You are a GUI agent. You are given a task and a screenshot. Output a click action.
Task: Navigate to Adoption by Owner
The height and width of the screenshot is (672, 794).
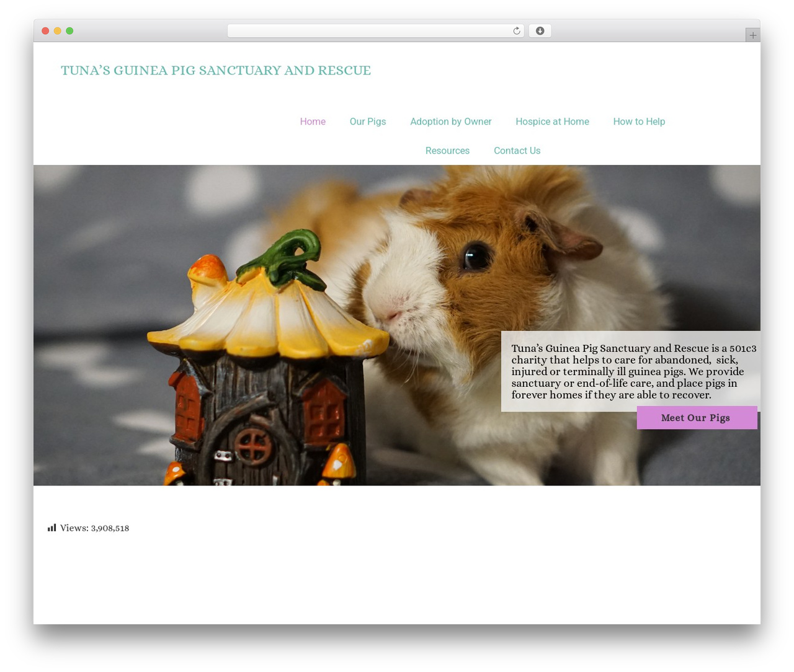pyautogui.click(x=451, y=122)
